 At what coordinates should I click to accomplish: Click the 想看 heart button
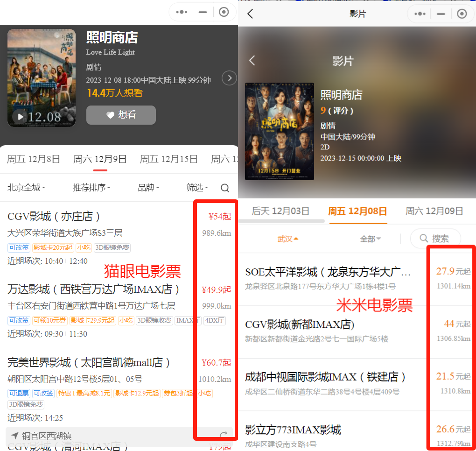121,115
